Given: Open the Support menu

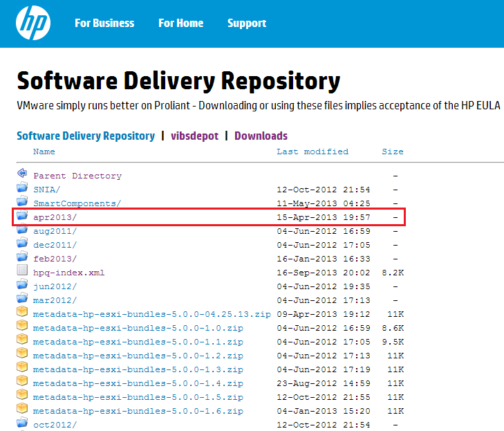Looking at the screenshot, I should (x=247, y=24).
